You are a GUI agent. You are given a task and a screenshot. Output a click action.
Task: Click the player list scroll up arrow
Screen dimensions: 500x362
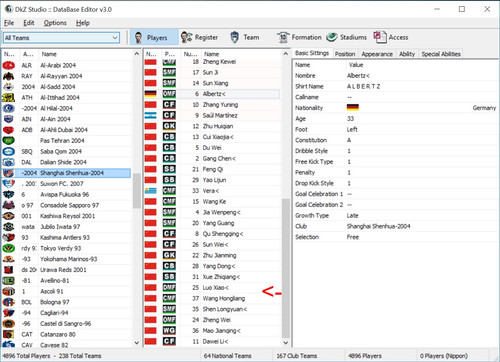point(286,54)
